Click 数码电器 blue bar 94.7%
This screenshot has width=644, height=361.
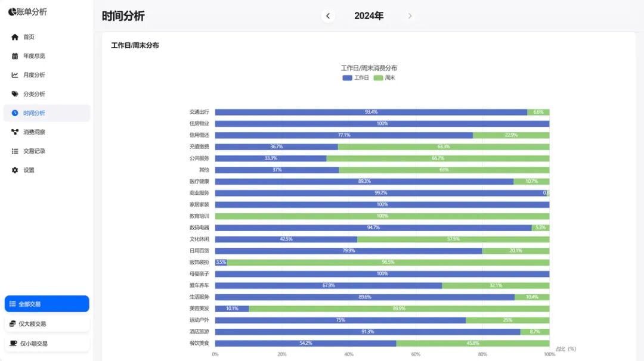click(x=373, y=228)
